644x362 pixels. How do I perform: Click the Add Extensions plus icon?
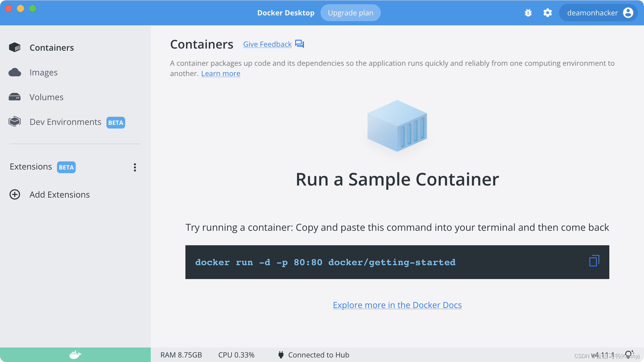click(15, 195)
